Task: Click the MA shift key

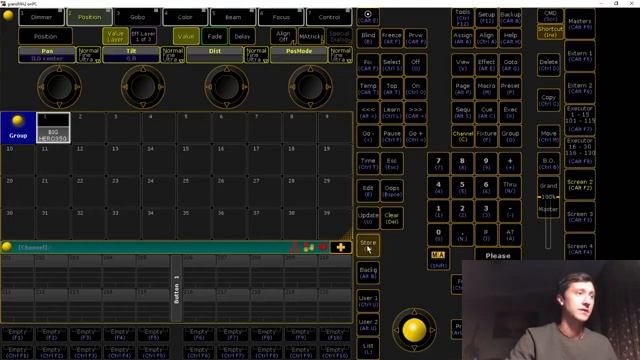Action: click(x=438, y=259)
